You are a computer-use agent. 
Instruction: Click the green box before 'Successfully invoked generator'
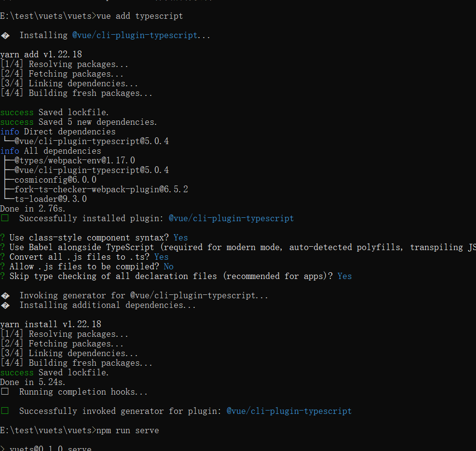pos(5,411)
